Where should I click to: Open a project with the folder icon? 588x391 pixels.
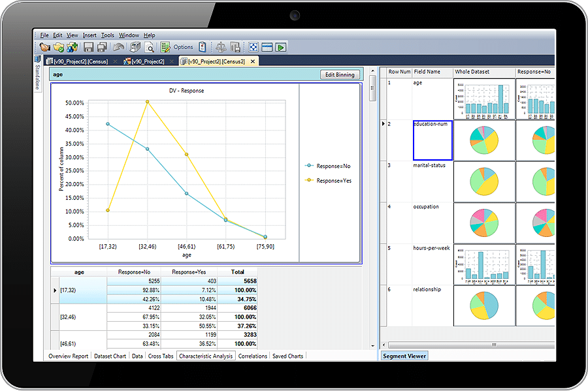(57, 46)
